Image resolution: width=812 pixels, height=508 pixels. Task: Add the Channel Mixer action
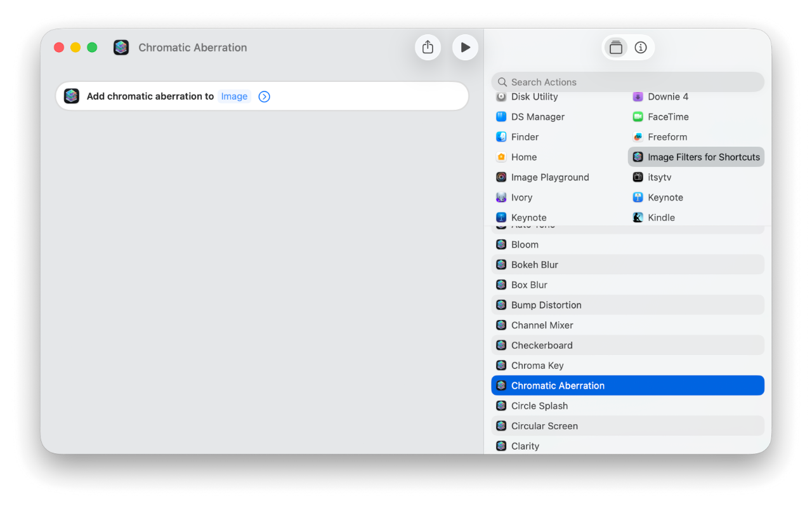tap(627, 325)
